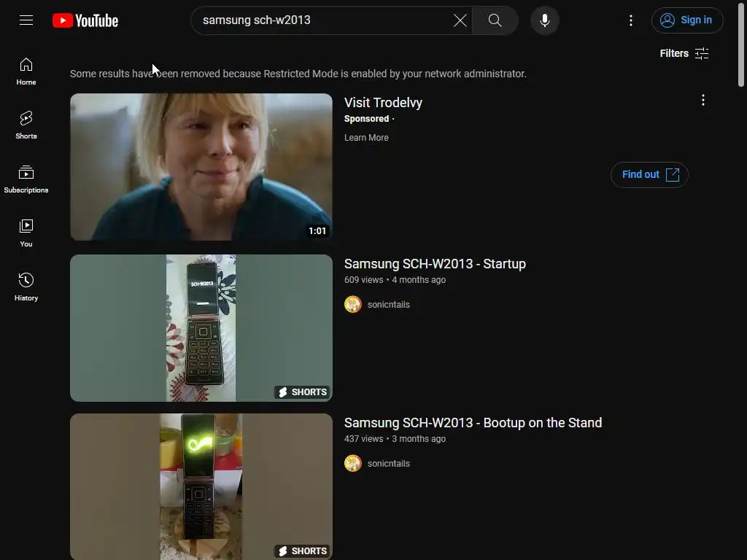The width and height of the screenshot is (747, 560).
Task: Click sonicntails avatar under Bootup video
Action: [353, 463]
